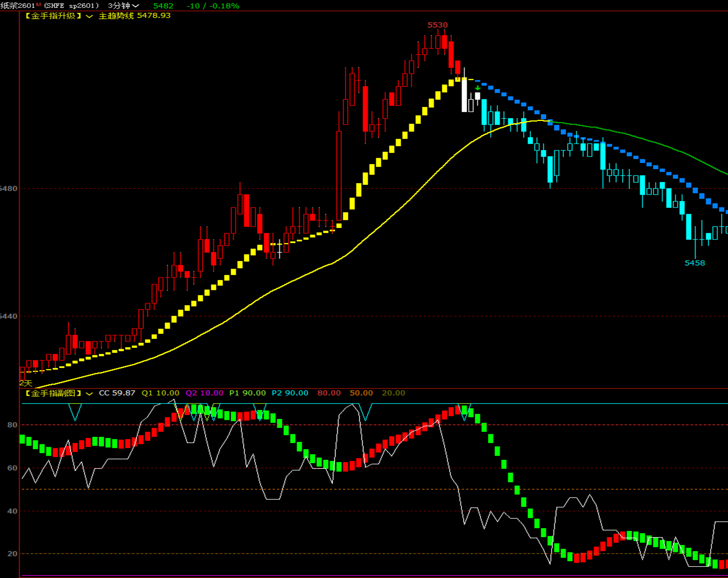Click the green P1 90.00 parameter label
Image resolution: width=728 pixels, height=578 pixels.
(x=248, y=393)
